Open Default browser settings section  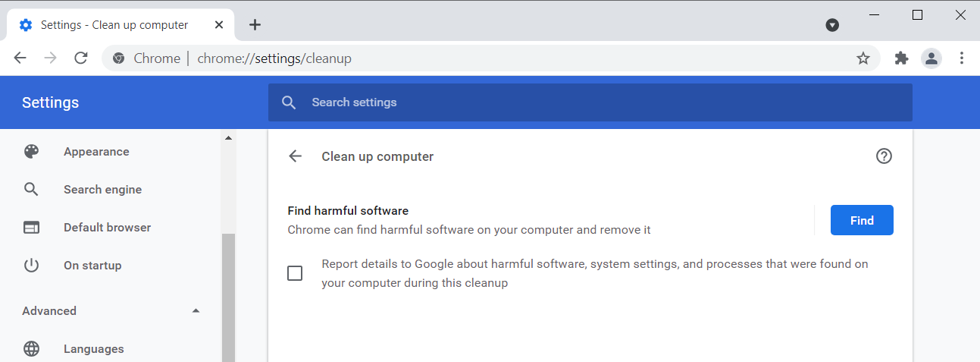107,228
